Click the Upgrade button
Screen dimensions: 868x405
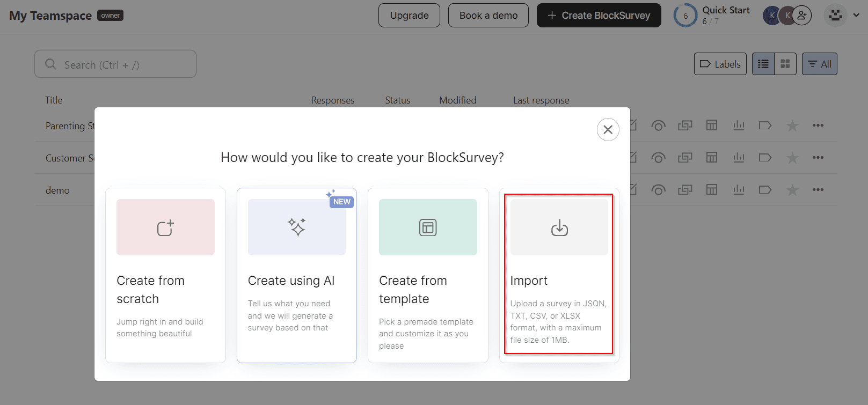coord(409,16)
